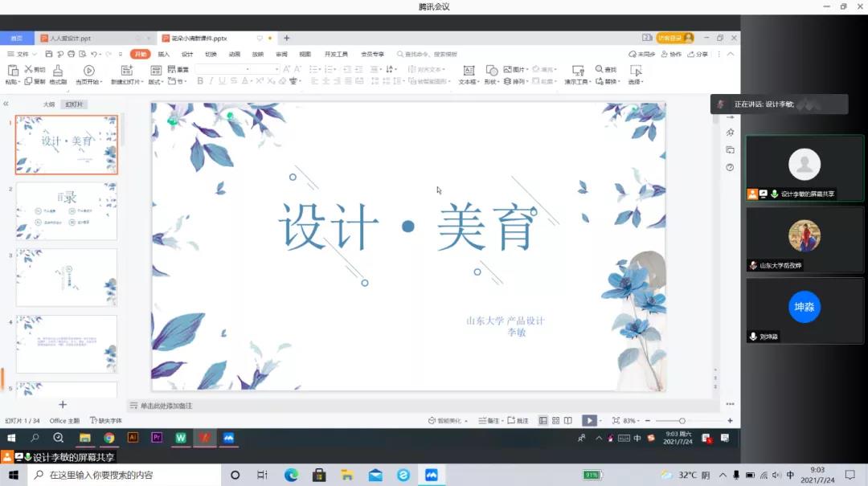This screenshot has width=868, height=486.
Task: Click the 协作 collaborate button
Action: coord(671,54)
